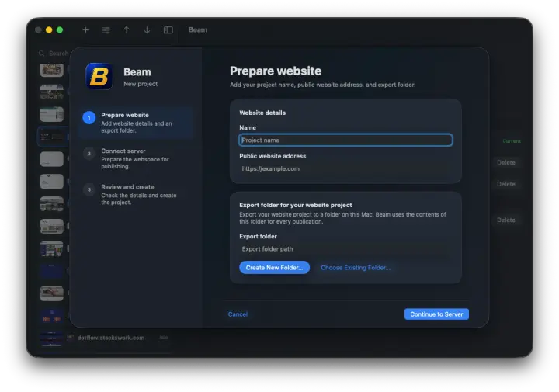The image size is (559, 392).
Task: Click the Public website address field
Action: click(x=345, y=168)
